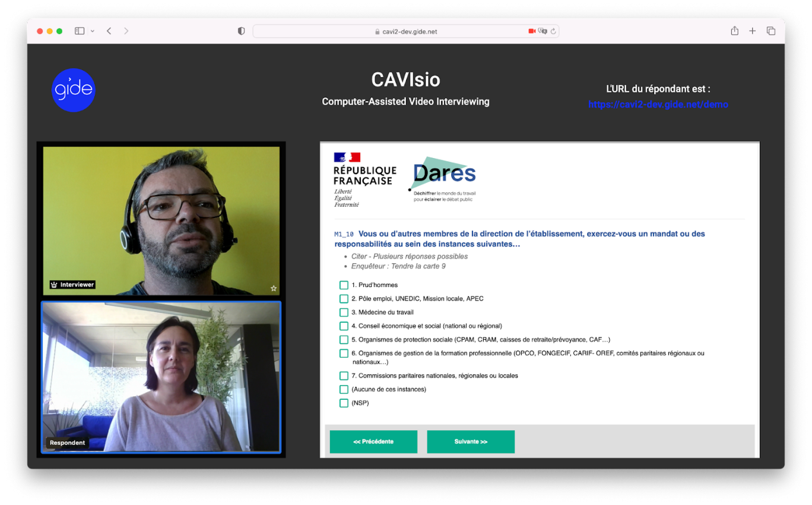Click the gide logo
Viewport: 812px width, 505px height.
[x=73, y=90]
